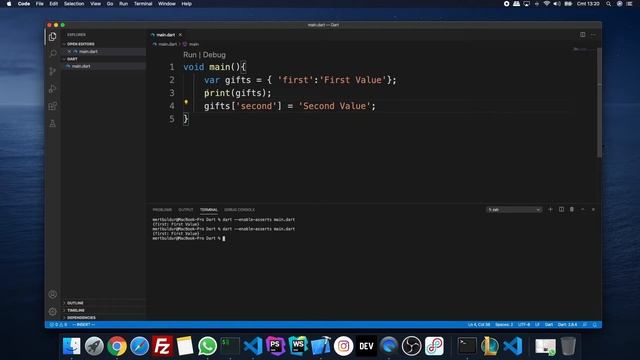Open the View menu in menu bar
Viewport: 640px width, 360px height.
pos(96,4)
